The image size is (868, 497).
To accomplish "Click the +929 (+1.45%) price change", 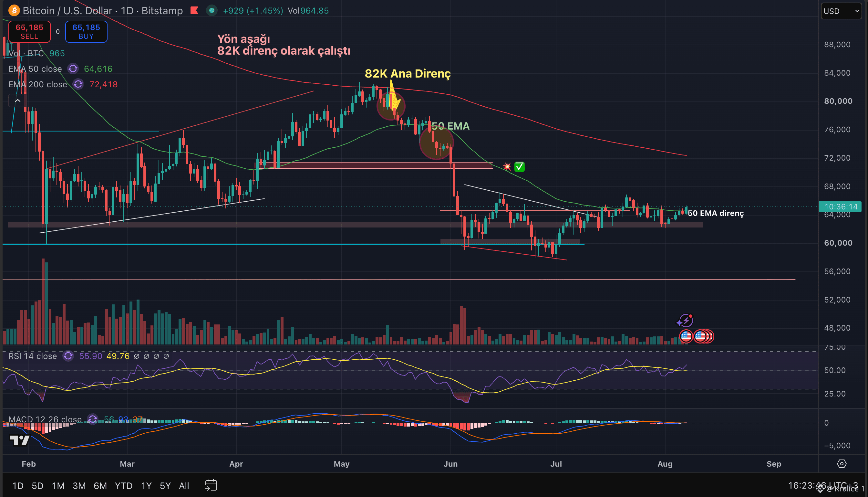I will click(253, 11).
